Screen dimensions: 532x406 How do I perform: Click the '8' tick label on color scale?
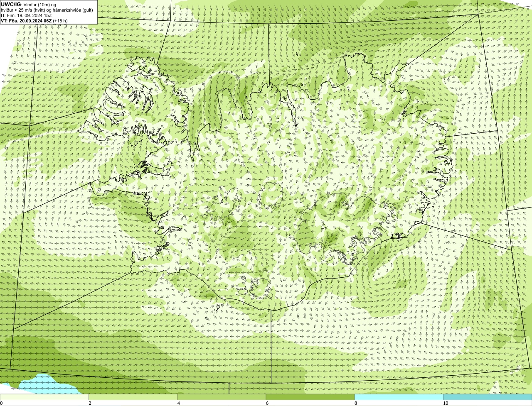point(356,403)
